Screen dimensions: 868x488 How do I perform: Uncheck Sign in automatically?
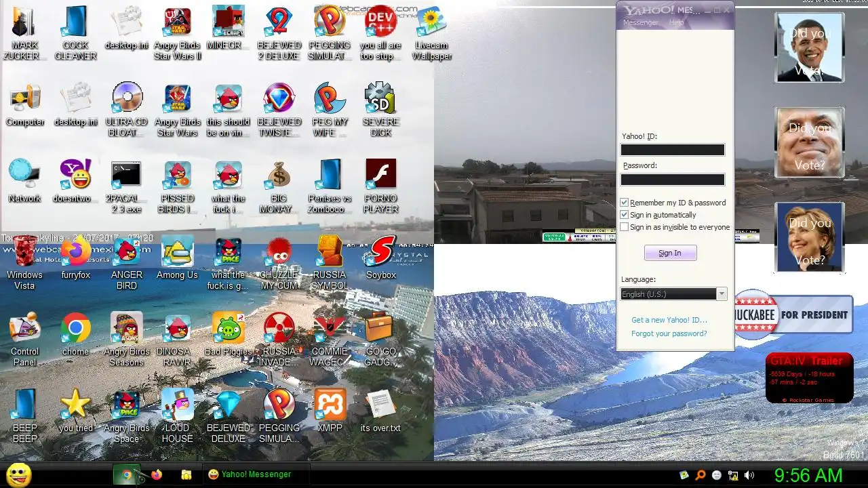[x=625, y=215]
